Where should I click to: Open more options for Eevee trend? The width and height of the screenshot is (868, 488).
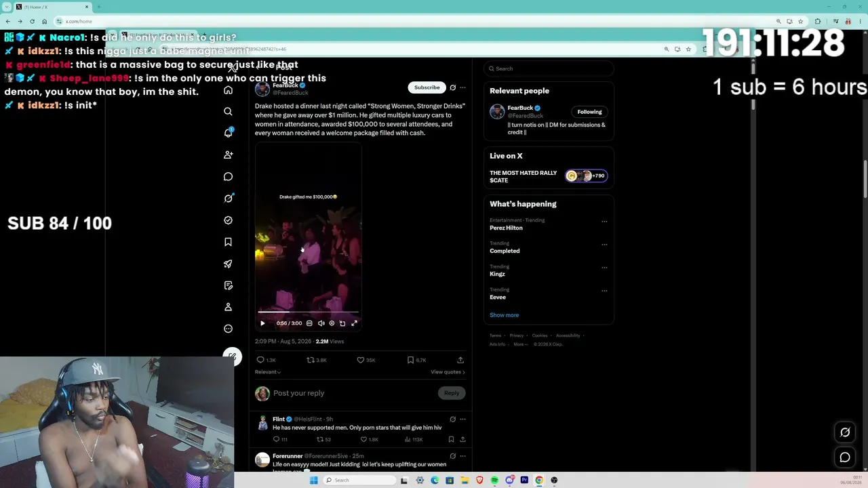point(604,291)
